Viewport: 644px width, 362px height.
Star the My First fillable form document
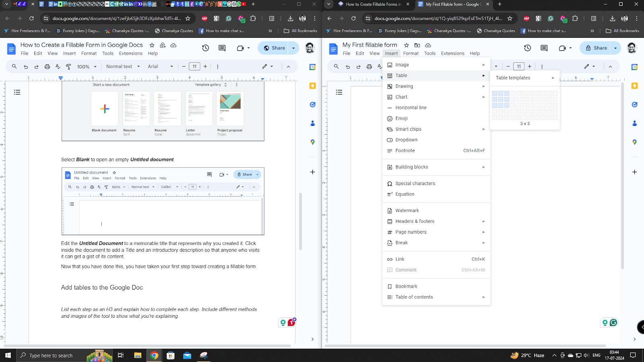tap(407, 45)
